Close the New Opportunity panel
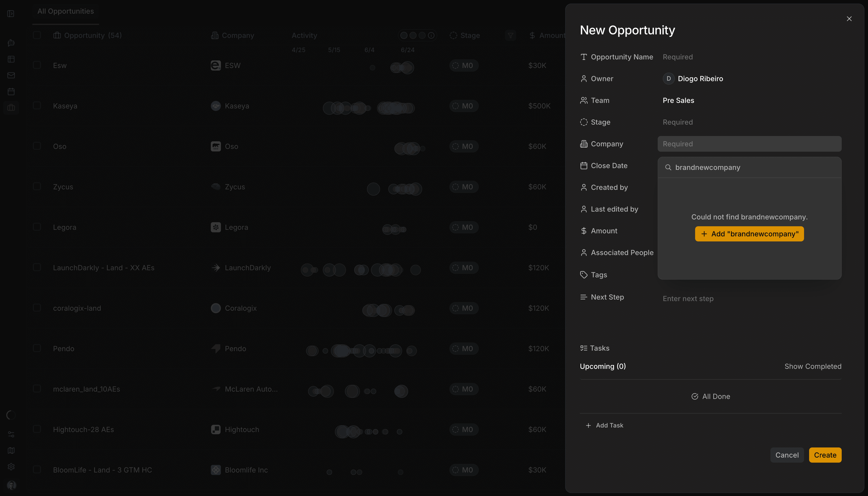 [x=849, y=19]
